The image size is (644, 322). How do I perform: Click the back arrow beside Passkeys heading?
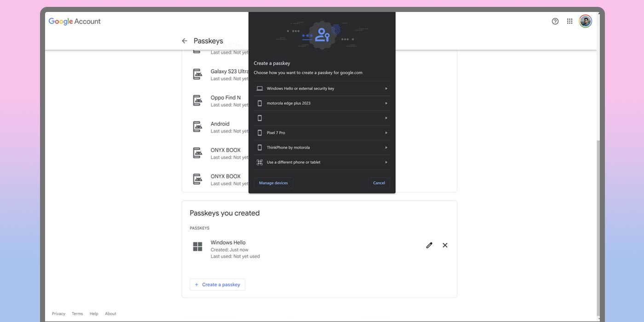point(184,40)
